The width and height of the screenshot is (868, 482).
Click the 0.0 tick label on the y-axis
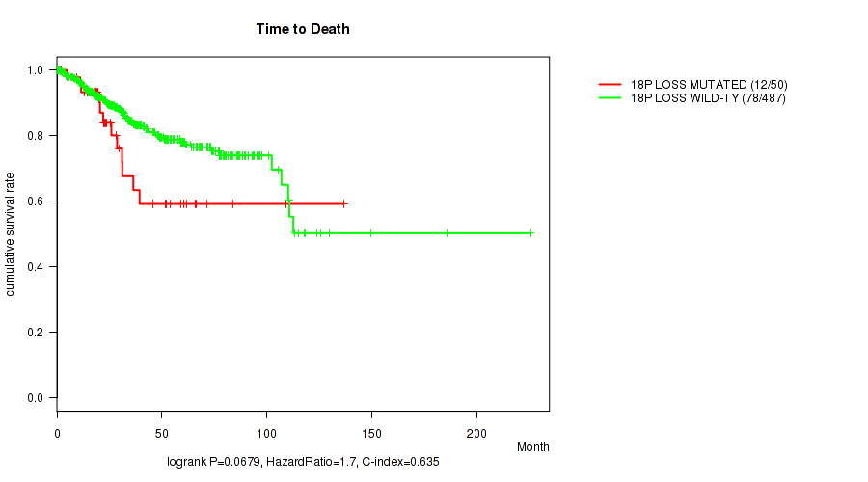35,398
